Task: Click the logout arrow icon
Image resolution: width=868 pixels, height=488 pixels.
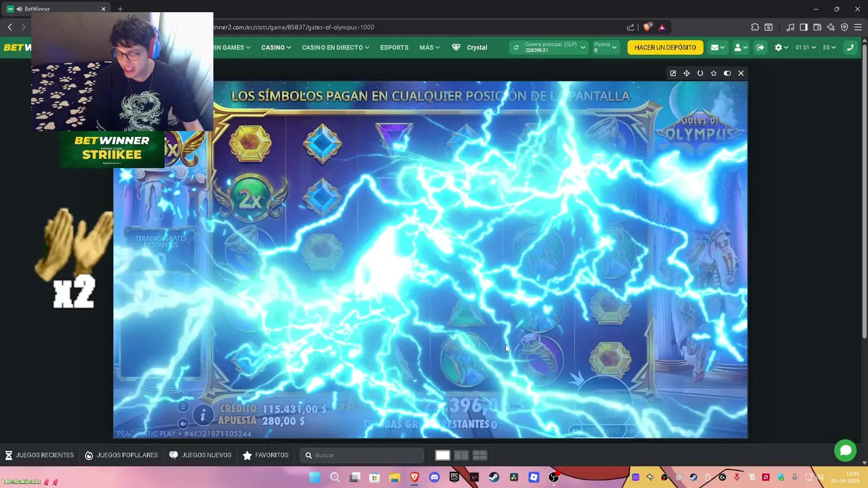Action: [760, 47]
